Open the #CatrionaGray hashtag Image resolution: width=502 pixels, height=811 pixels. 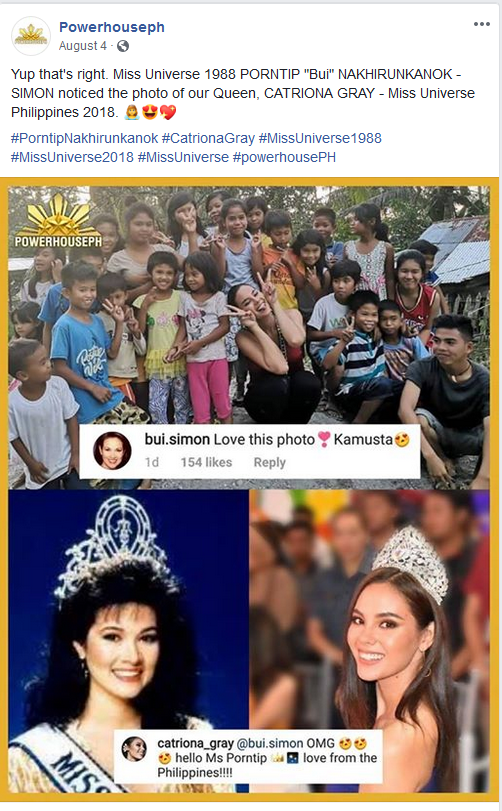tap(208, 138)
